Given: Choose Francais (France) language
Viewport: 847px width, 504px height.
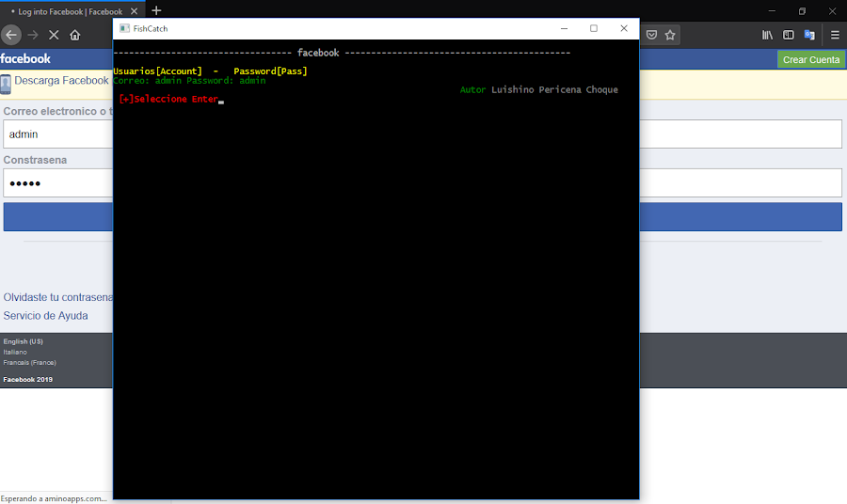Looking at the screenshot, I should click(x=30, y=363).
